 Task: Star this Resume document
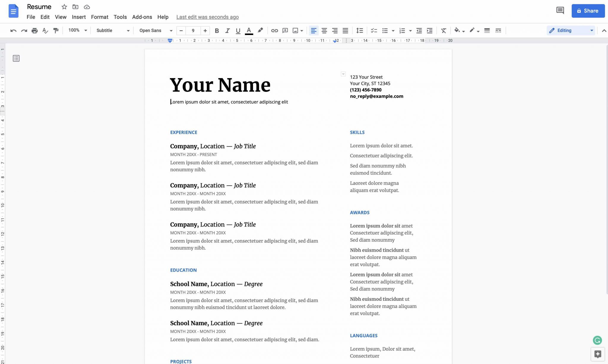pos(64,7)
